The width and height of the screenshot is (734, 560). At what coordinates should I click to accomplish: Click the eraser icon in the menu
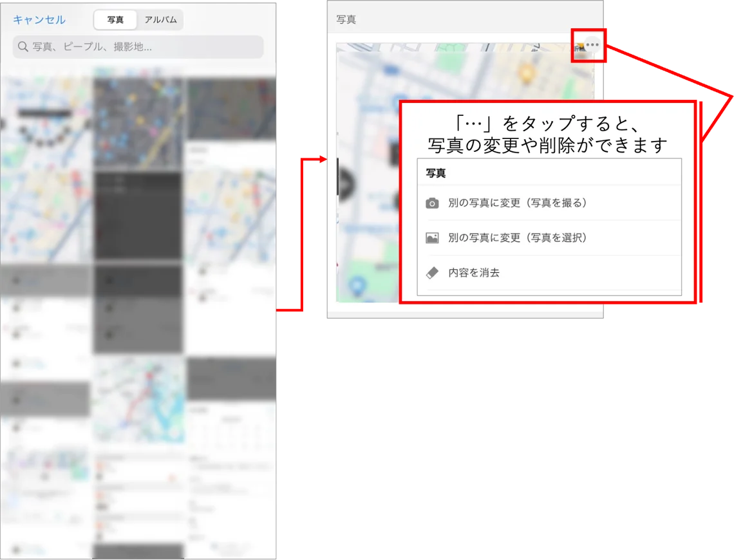pos(432,273)
